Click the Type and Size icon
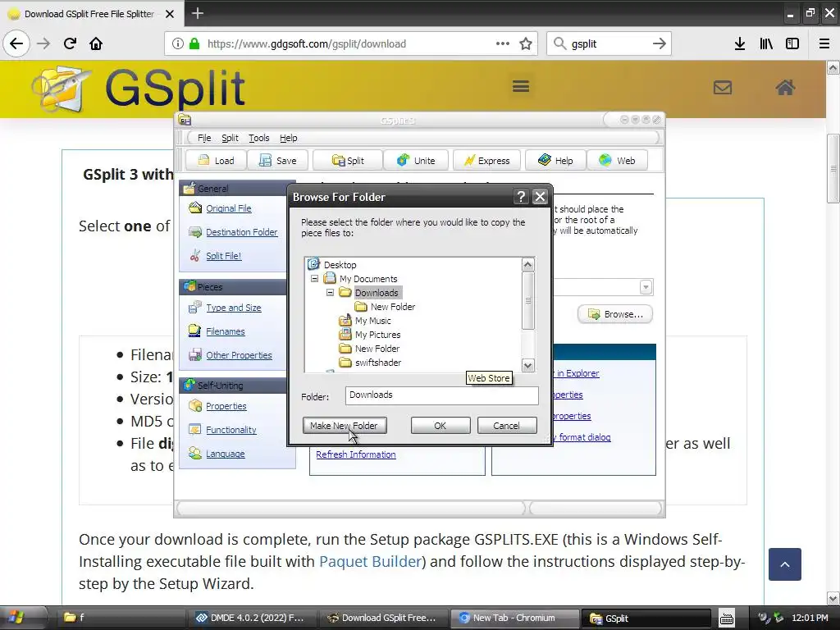This screenshot has height=630, width=840. pos(195,308)
